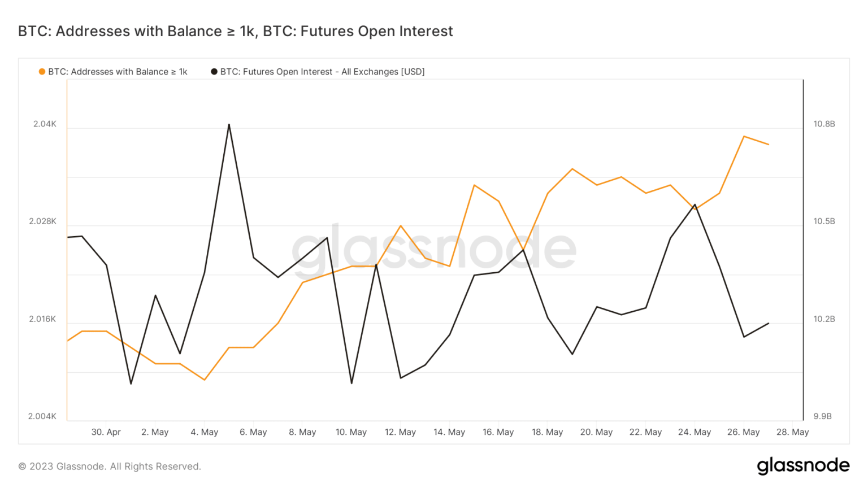Click the 10.2B right axis label
Viewport: 868px width, 488px height.
824,319
